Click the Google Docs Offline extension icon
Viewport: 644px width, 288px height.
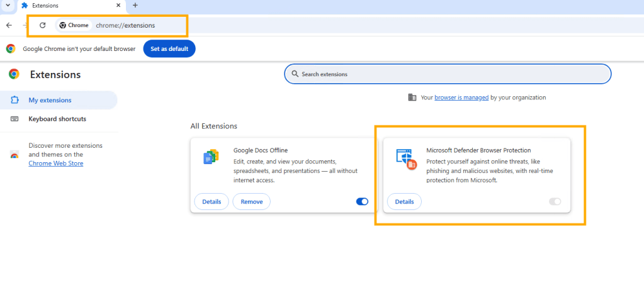tap(210, 157)
